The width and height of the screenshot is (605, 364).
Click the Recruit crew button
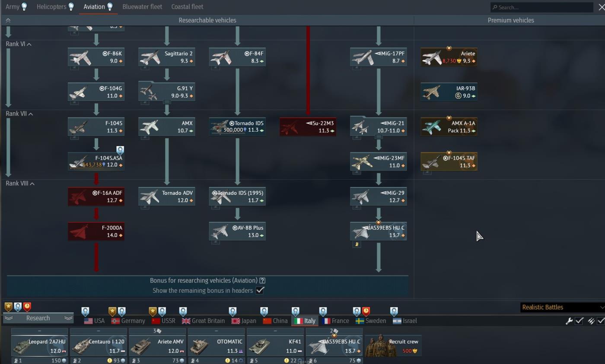click(393, 345)
